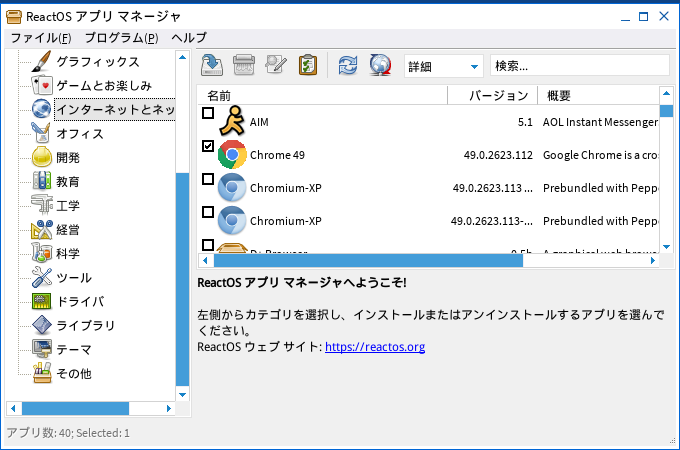680x450 pixels.
Task: Click the category tree scroll up arrow
Action: coord(183,57)
